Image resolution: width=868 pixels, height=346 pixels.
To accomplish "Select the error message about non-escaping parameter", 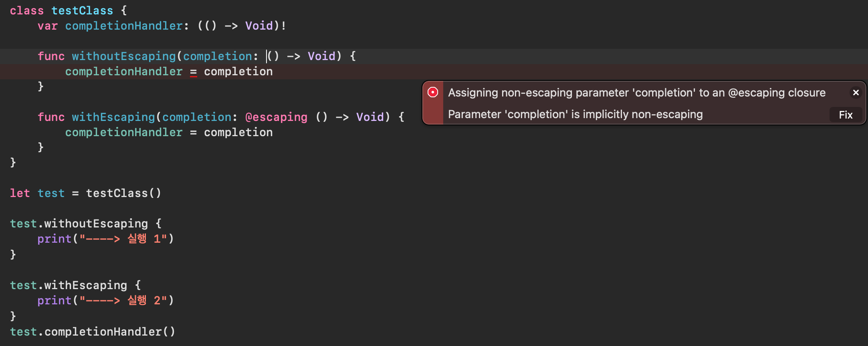I will pyautogui.click(x=636, y=93).
